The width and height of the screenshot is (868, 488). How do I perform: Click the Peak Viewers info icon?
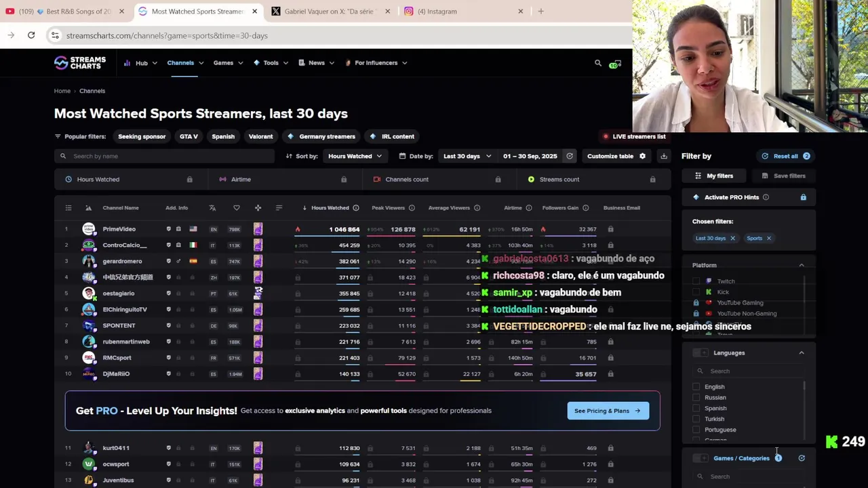point(412,208)
